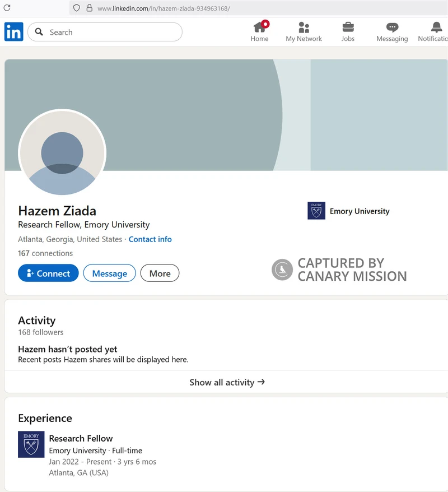Open the More actions dropdown
This screenshot has height=492, width=448.
(x=160, y=273)
